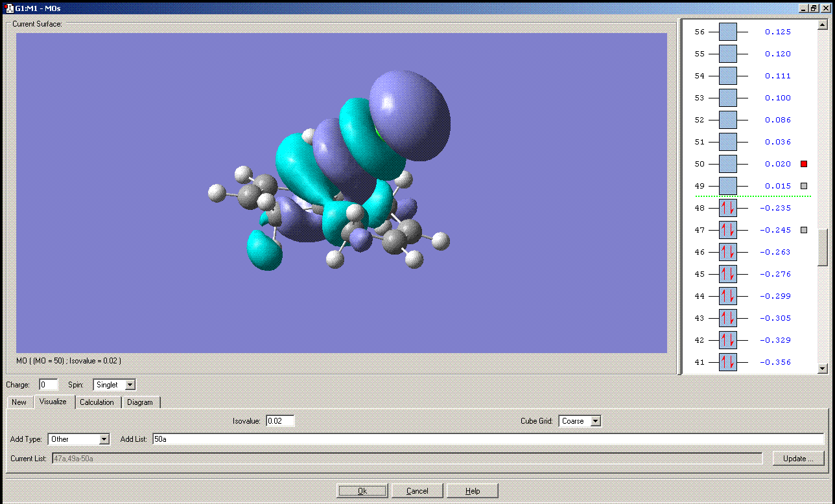This screenshot has height=504, width=835.
Task: Choose the occupied orbital 47 box
Action: point(728,230)
